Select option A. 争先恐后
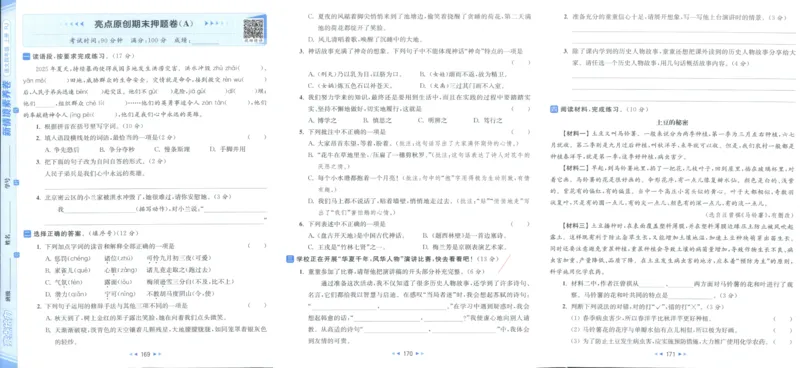800x368 pixels. pyautogui.click(x=62, y=150)
